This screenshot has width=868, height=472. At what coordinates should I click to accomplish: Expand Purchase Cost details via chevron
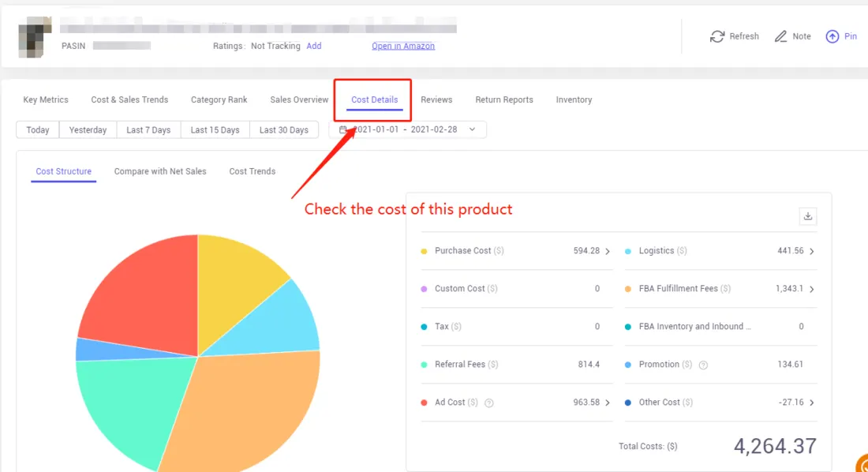608,250
